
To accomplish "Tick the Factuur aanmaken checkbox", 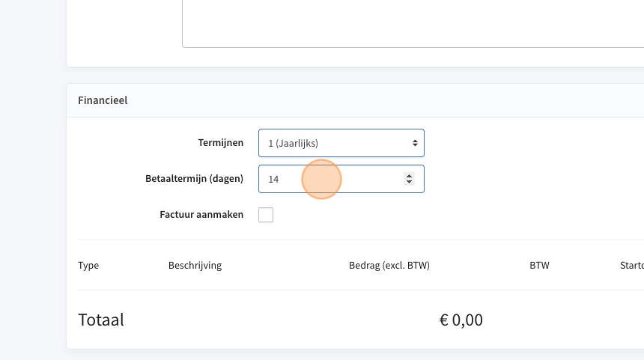I will click(266, 215).
